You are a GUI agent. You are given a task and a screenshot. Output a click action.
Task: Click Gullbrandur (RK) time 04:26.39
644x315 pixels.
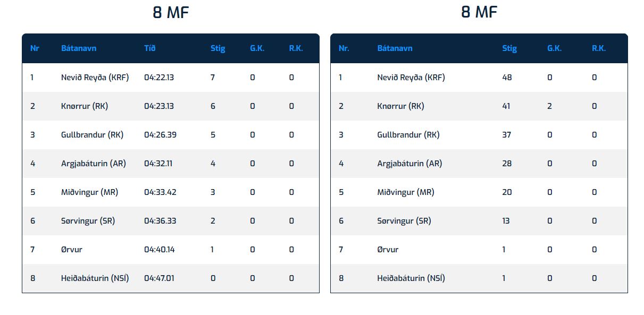point(160,135)
